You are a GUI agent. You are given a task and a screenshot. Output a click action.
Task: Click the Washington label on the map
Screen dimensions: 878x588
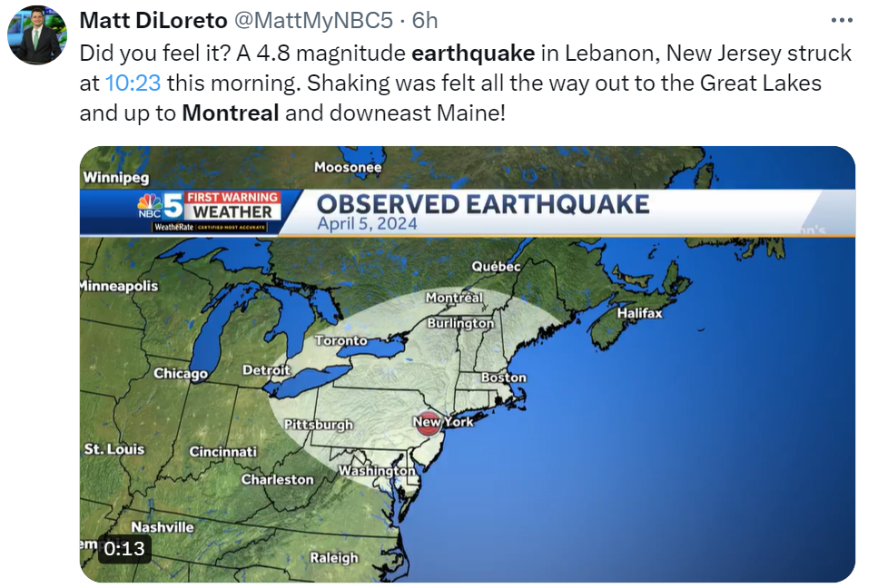(377, 471)
